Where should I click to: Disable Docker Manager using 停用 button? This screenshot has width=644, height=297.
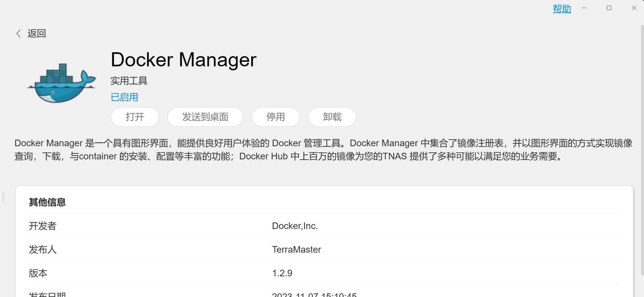[276, 117]
